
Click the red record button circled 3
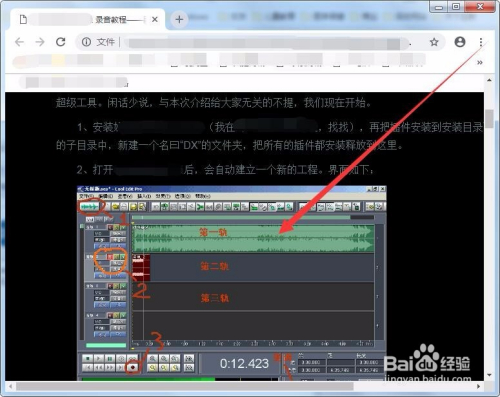[x=133, y=368]
